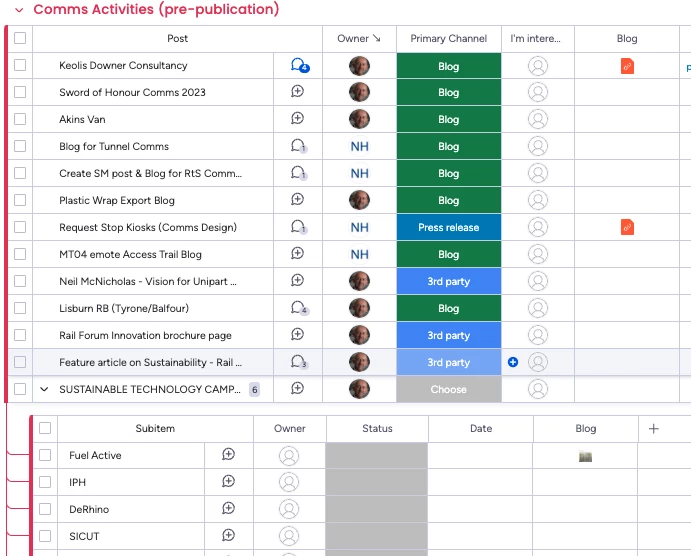Click Date cell for Fuel Active subitem
The image size is (691, 556).
coord(480,456)
